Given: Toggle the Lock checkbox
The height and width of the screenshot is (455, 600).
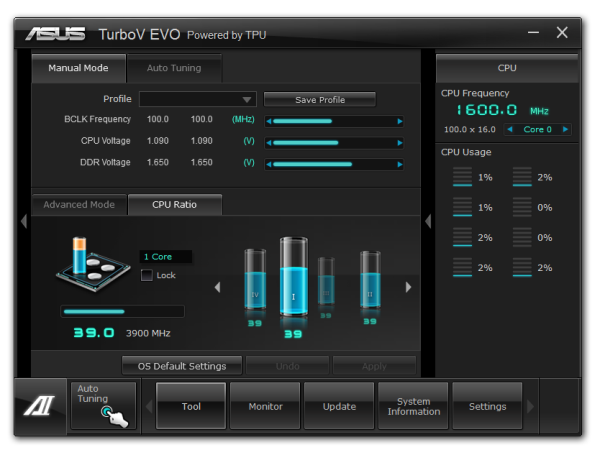Looking at the screenshot, I should pos(147,275).
